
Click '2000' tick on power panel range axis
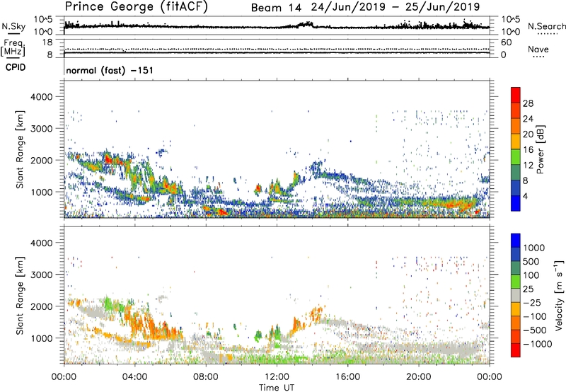[x=41, y=160]
